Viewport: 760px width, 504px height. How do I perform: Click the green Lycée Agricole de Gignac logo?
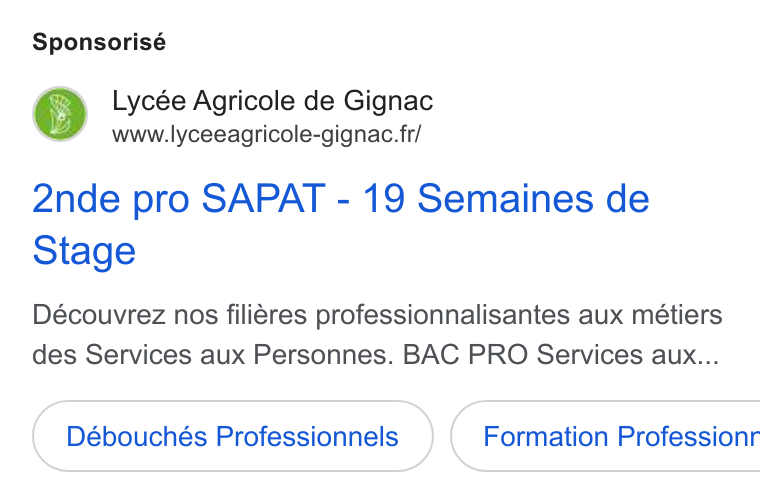coord(60,114)
